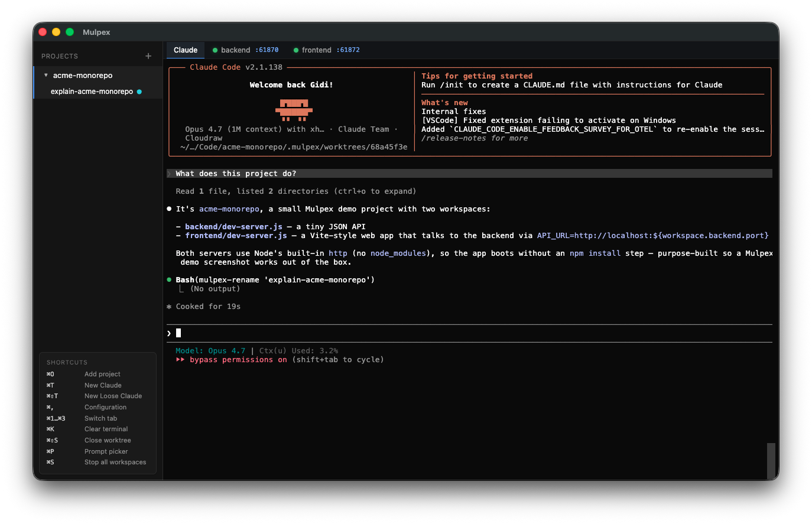Open the frontend/dev-server.js file link

pos(236,236)
